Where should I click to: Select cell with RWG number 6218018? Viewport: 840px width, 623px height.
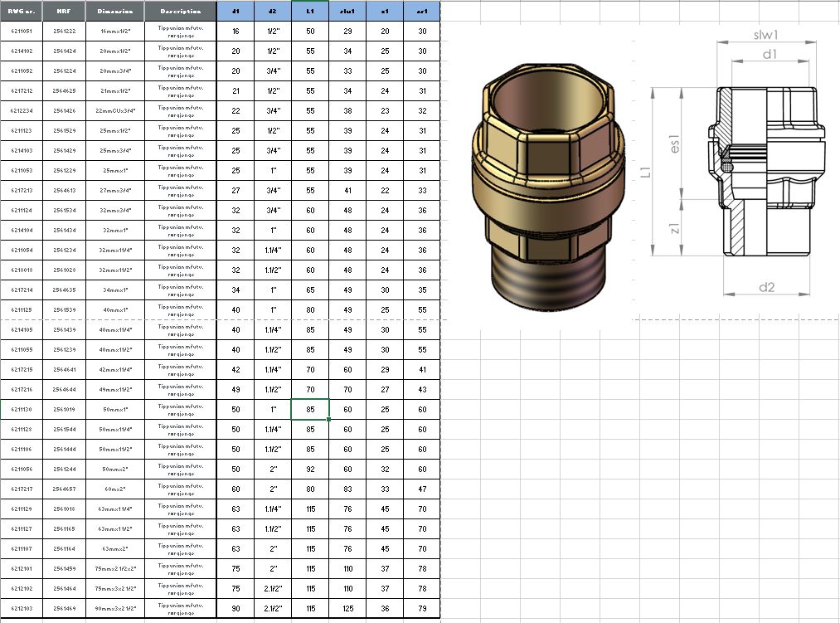coord(22,270)
